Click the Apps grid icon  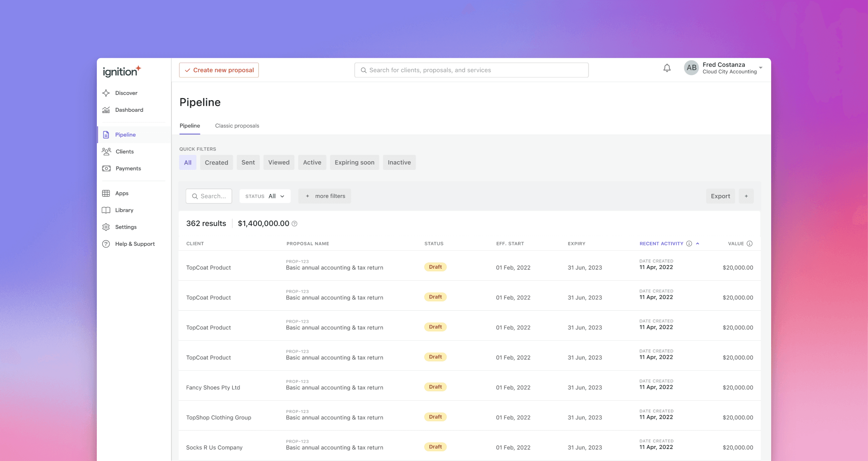106,193
